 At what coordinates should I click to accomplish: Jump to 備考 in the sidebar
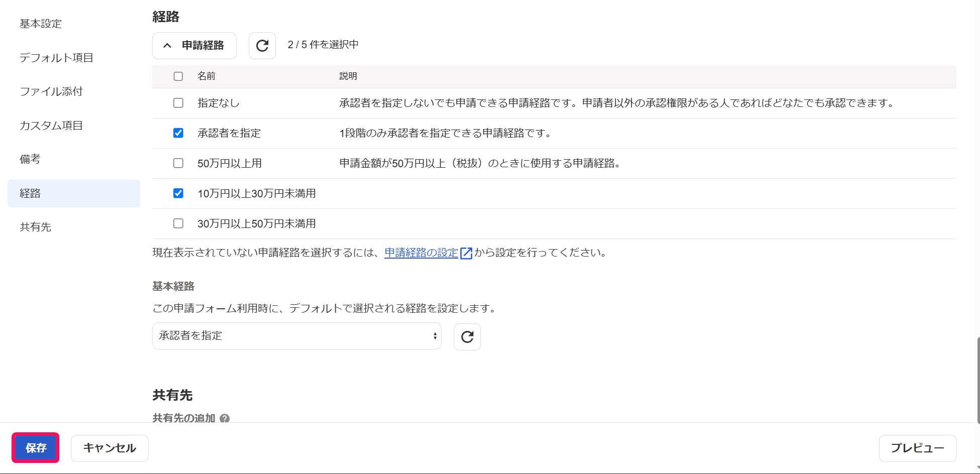pyautogui.click(x=30, y=159)
